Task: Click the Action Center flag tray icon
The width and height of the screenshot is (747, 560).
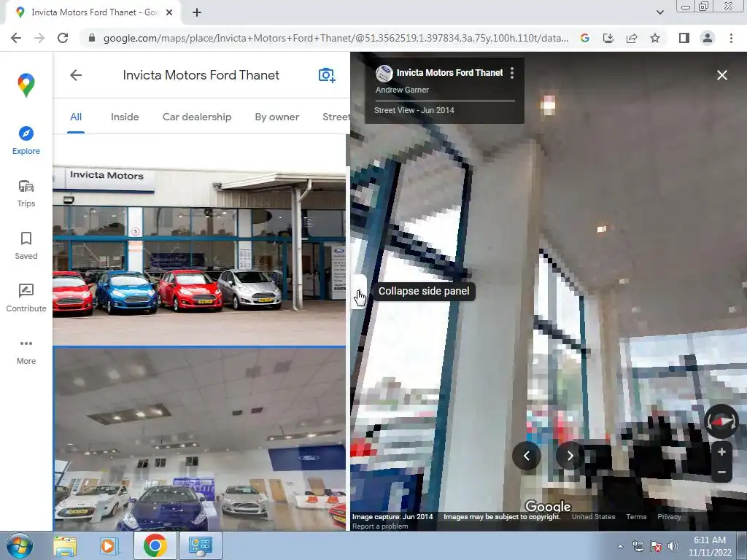Action: [656, 547]
